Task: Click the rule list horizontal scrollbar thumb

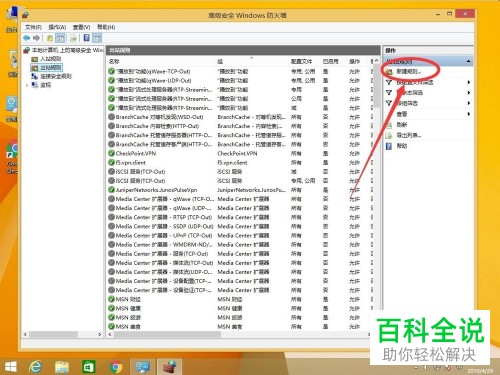Action: (167, 334)
